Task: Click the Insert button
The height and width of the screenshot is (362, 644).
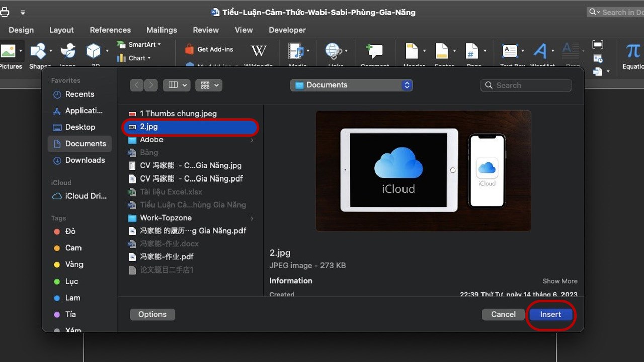Action: (x=550, y=314)
